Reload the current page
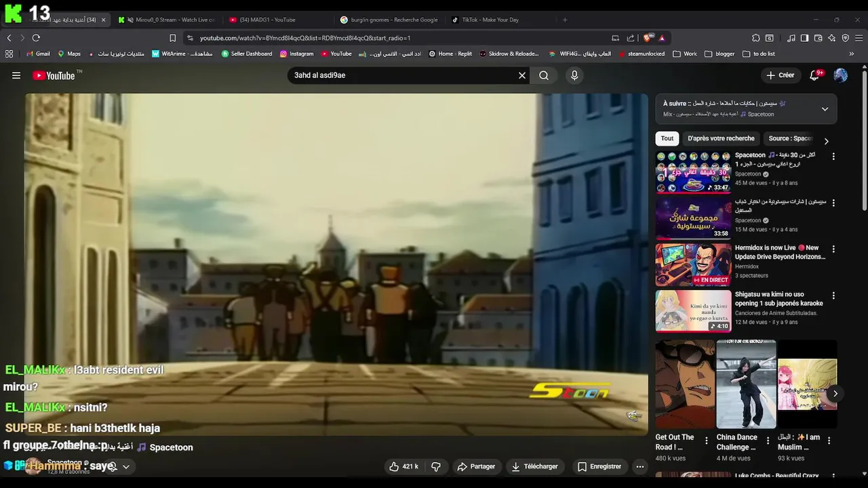This screenshot has height=488, width=868. (36, 38)
